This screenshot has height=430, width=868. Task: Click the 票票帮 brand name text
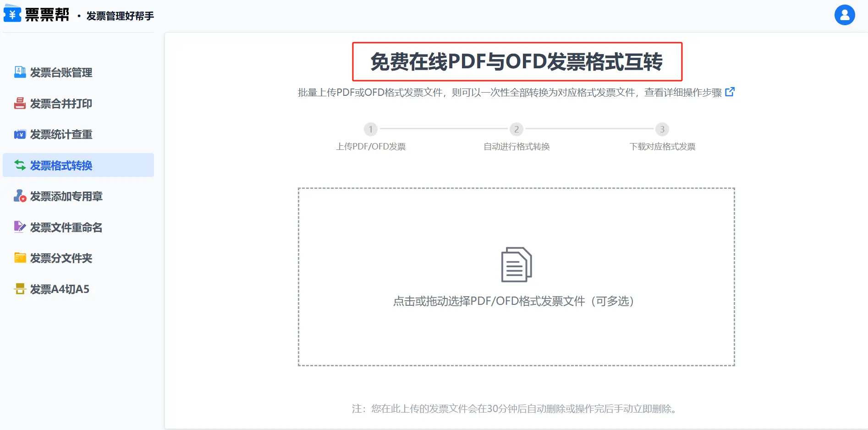coord(47,15)
